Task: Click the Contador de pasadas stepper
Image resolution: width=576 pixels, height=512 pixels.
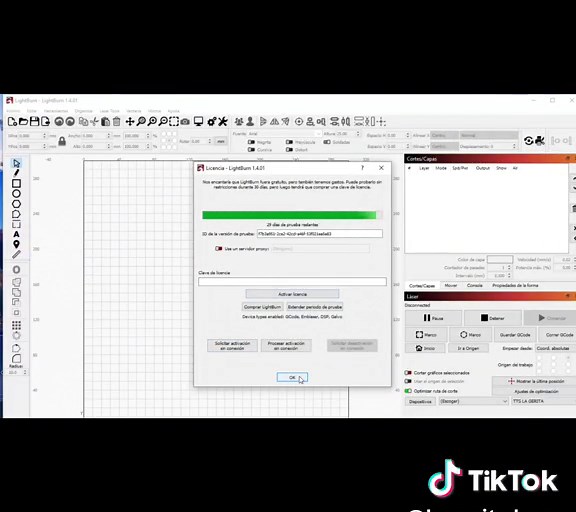Action: point(509,268)
